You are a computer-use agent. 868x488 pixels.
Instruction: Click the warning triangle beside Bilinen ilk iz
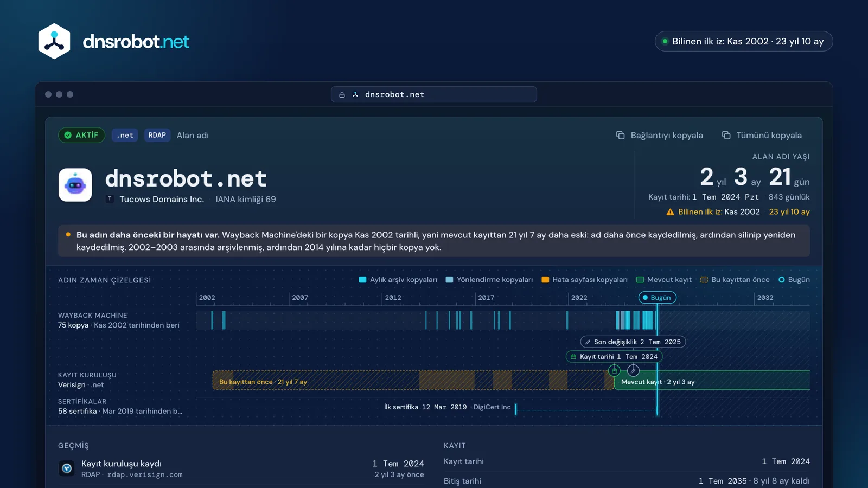670,212
